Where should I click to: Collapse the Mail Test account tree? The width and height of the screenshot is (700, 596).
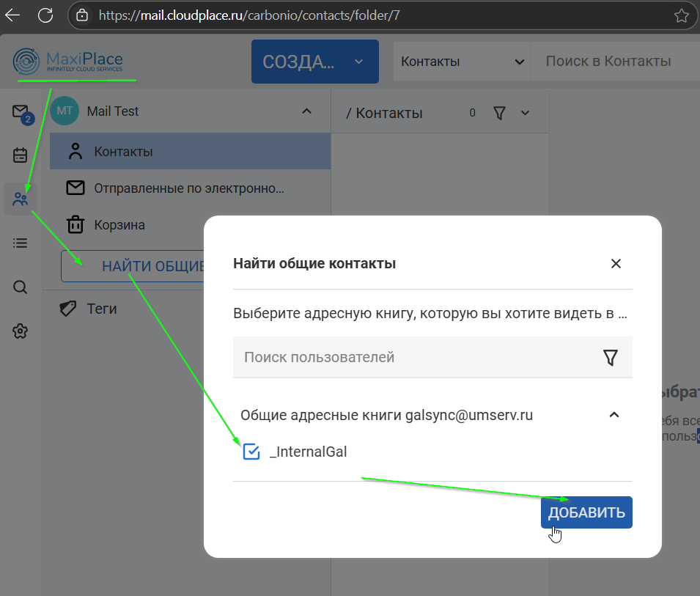[306, 111]
